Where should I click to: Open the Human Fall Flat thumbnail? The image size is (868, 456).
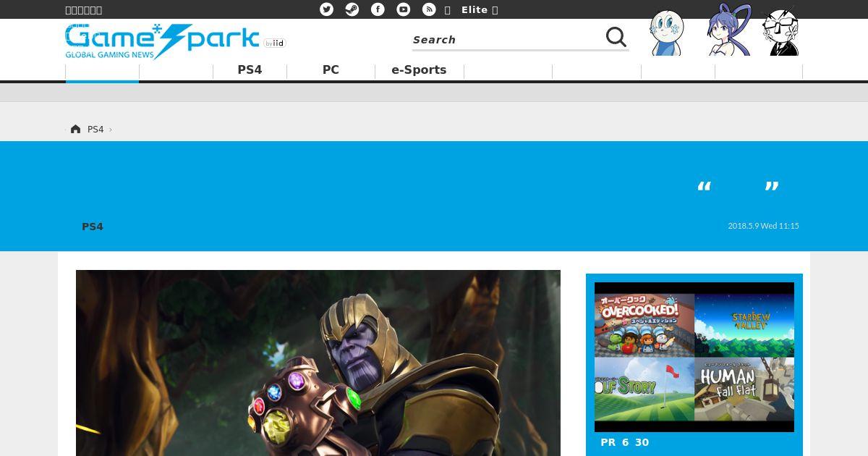point(744,389)
